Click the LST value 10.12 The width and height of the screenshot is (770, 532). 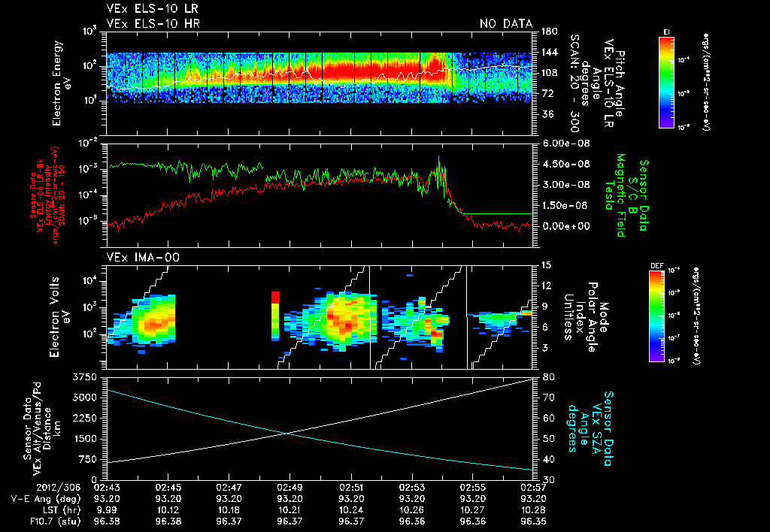(x=168, y=510)
